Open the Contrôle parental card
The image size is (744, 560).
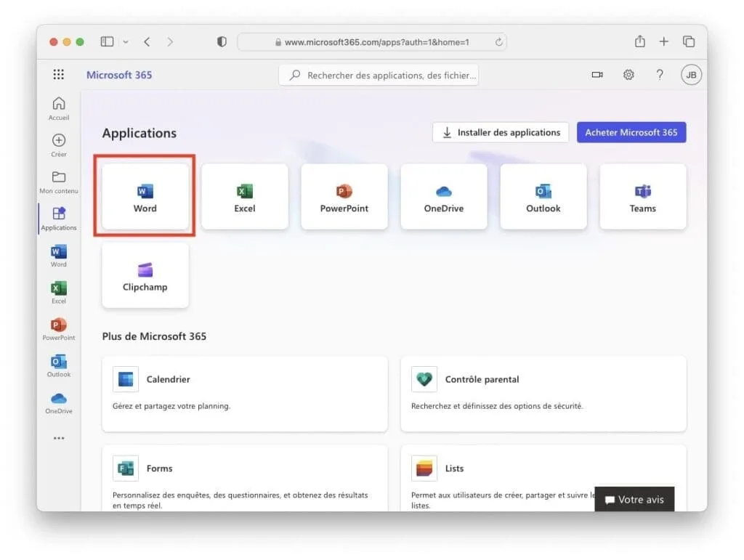(543, 394)
